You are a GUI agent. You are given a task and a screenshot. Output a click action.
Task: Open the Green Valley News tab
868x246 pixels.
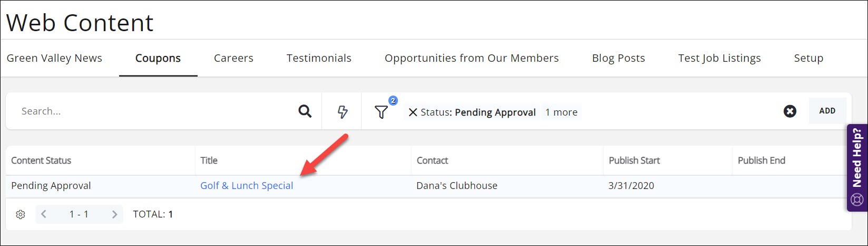point(54,58)
